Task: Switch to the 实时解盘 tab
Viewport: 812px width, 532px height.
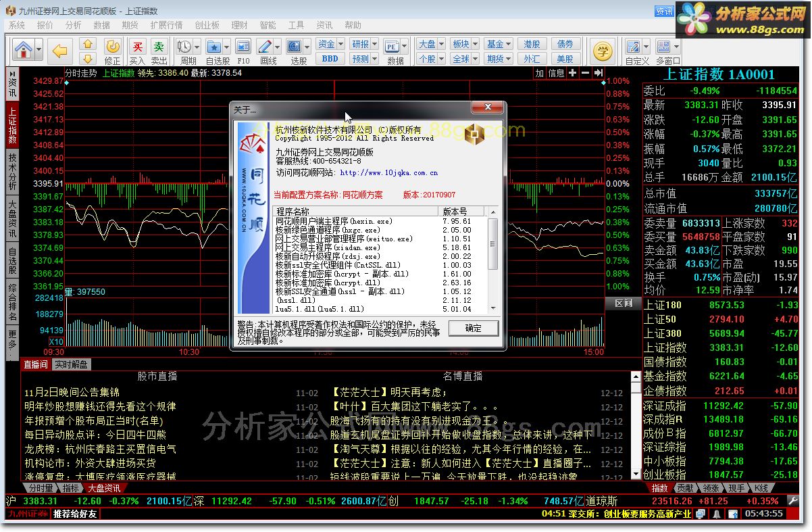Action: coord(72,364)
